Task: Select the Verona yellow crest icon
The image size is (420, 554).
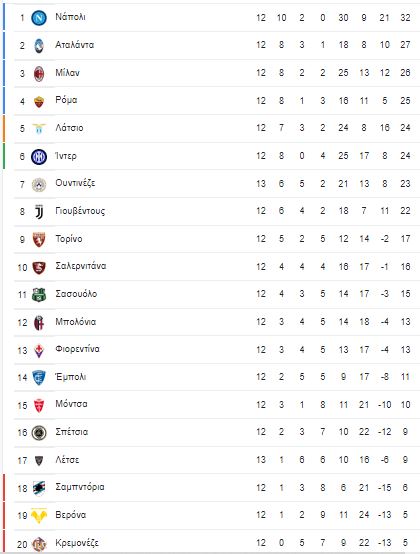Action: (x=39, y=515)
